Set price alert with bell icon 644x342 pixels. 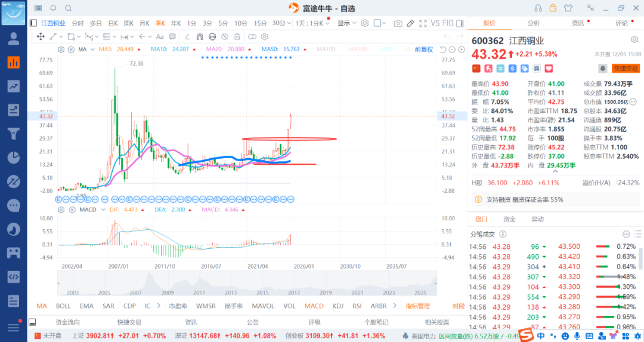tap(602, 68)
